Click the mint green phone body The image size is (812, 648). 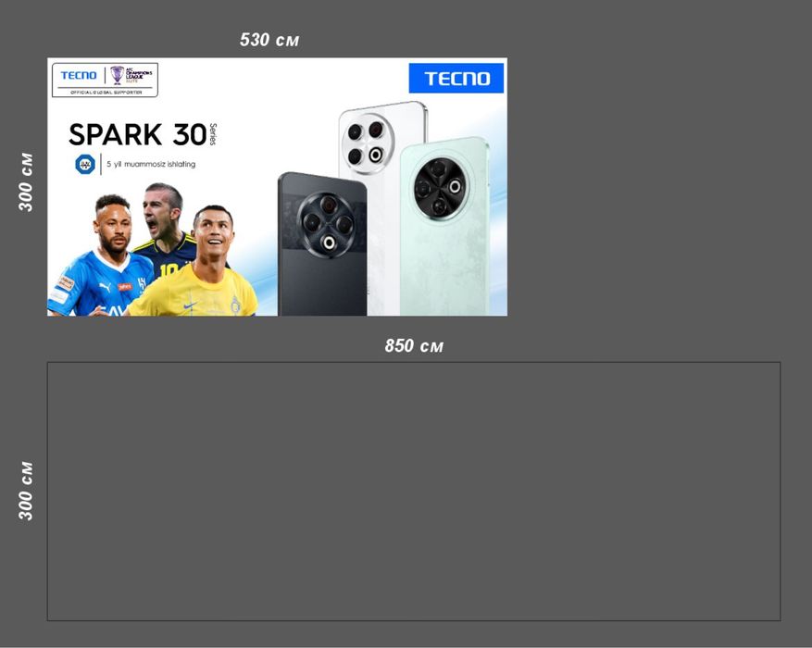444,228
